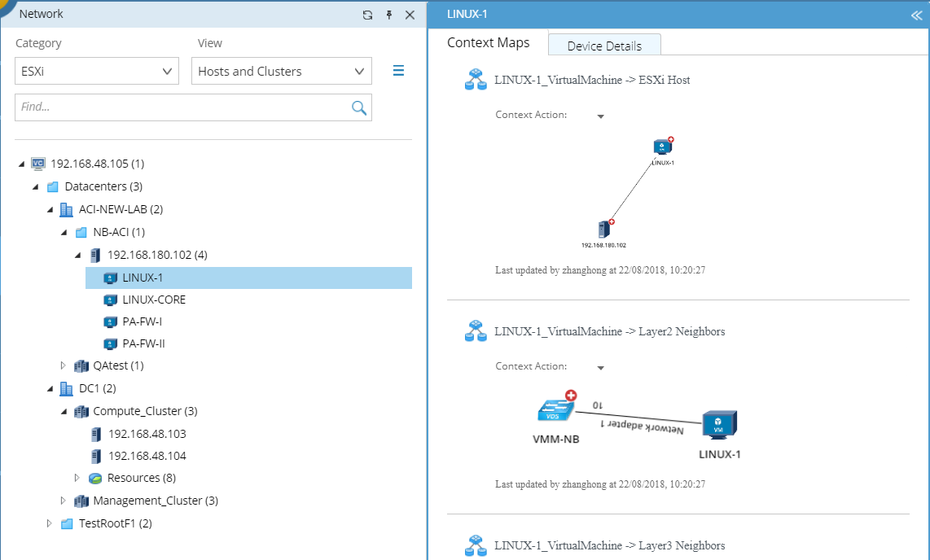Open Context Action dropdown for Layer2 Neighbors map

(600, 368)
